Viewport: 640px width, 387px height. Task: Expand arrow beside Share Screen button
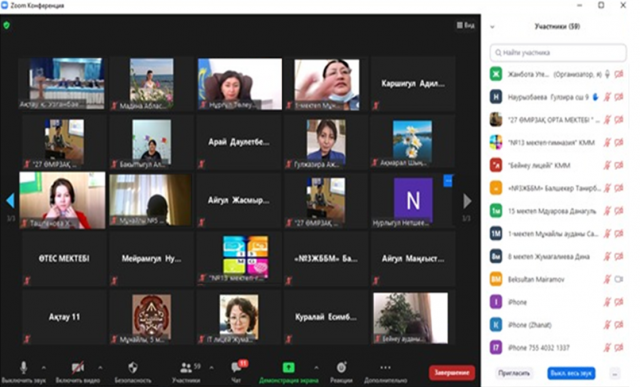pos(316,367)
